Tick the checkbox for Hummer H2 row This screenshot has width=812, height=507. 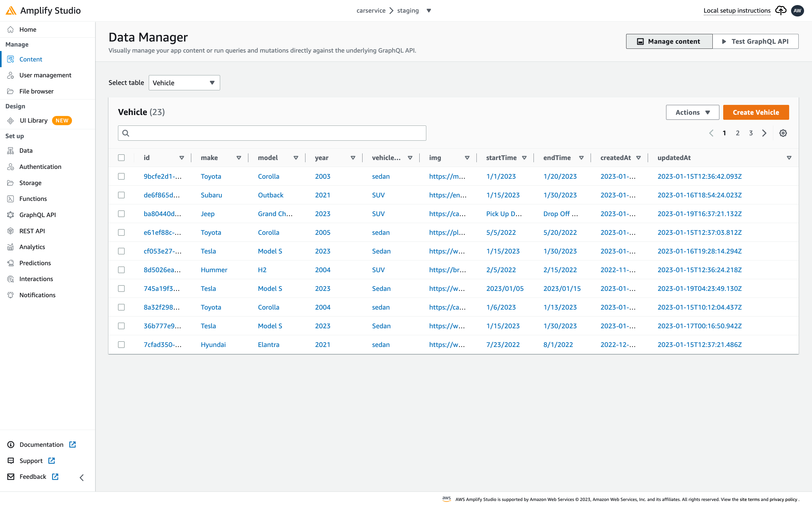(x=121, y=270)
